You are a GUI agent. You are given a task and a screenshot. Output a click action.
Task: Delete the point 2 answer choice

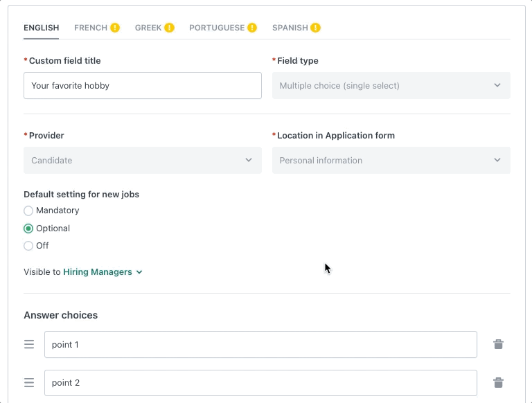(x=498, y=382)
